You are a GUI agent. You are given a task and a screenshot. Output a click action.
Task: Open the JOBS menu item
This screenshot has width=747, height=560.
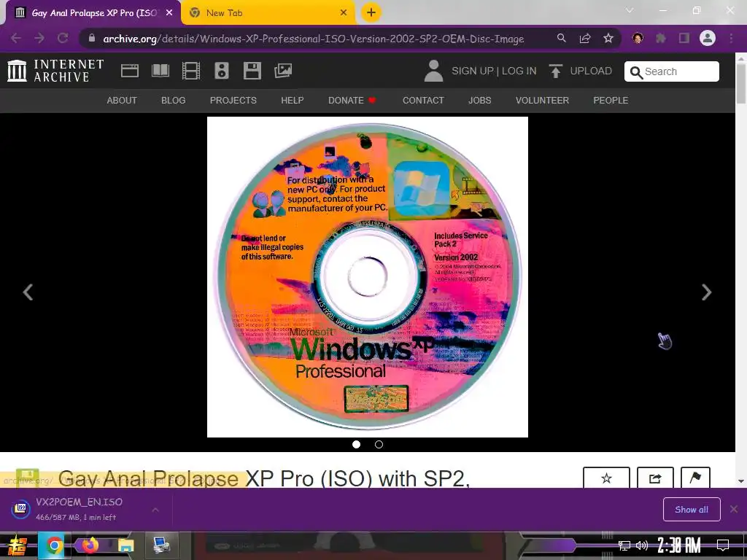[x=480, y=101]
